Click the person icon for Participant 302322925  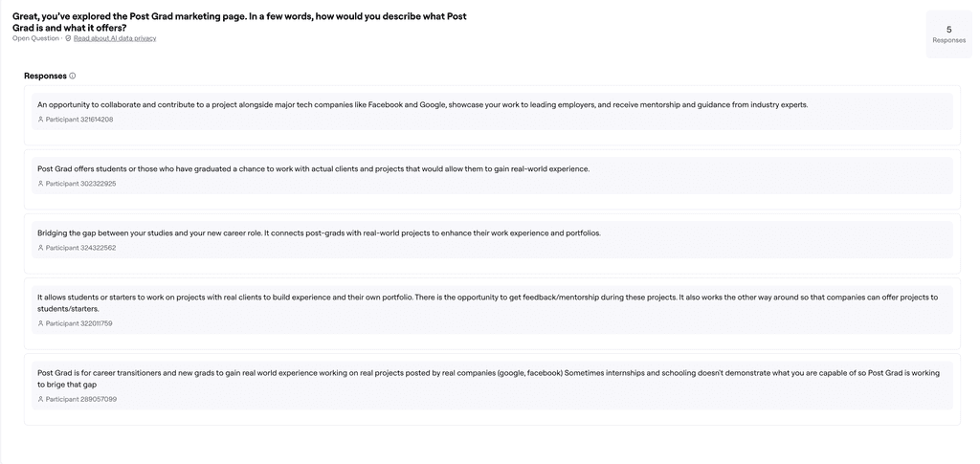point(40,184)
